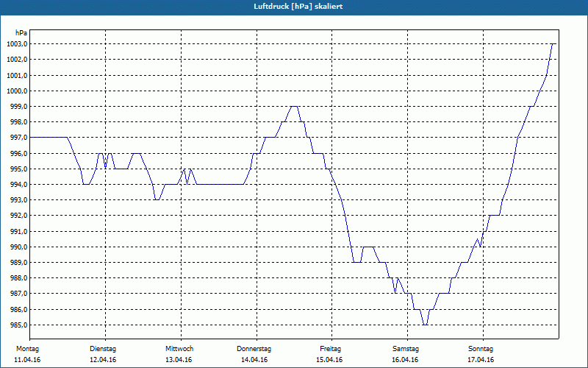This screenshot has width=588, height=368.
Task: Click the '990,0' y-axis value
Action: [18, 247]
